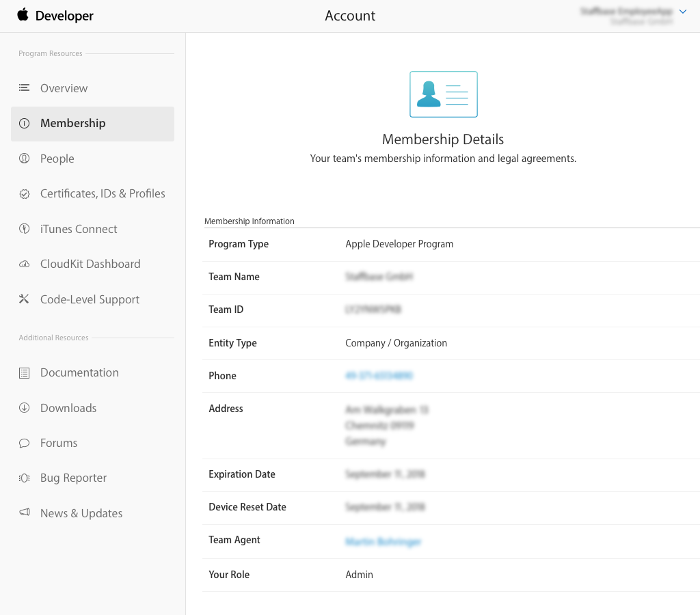Click the News & Updates megaphone icon
Viewport: 700px width, 615px height.
point(25,513)
